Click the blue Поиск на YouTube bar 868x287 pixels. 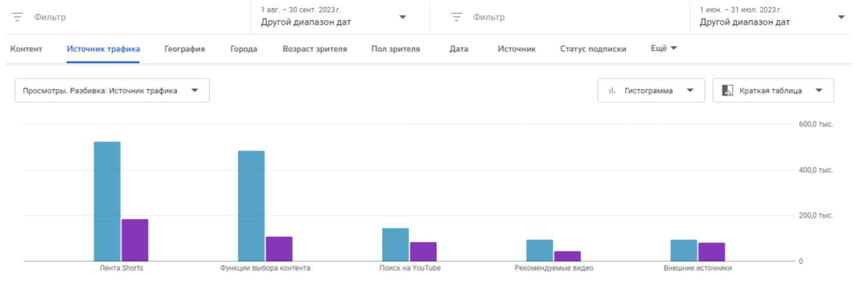(395, 245)
